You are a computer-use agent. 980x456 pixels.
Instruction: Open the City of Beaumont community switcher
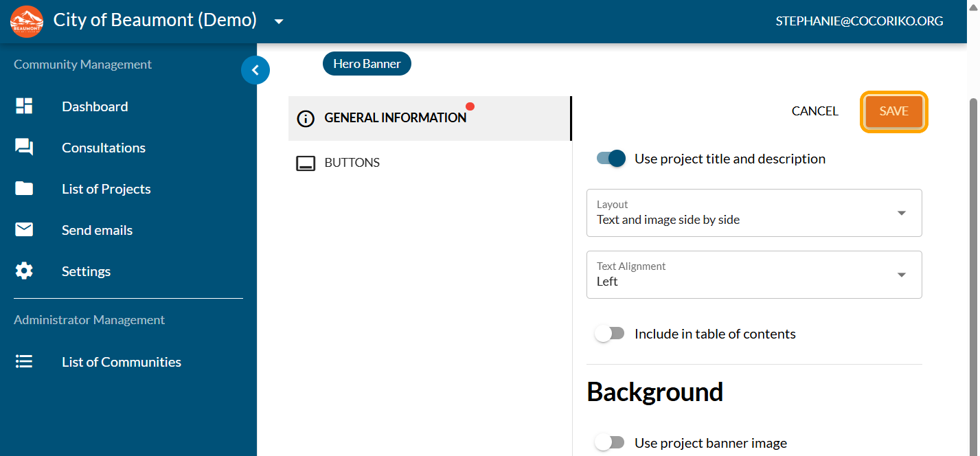click(279, 21)
